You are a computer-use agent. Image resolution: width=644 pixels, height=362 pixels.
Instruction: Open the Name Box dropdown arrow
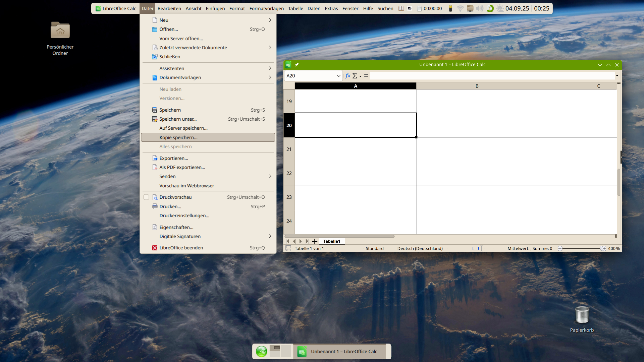click(x=338, y=76)
